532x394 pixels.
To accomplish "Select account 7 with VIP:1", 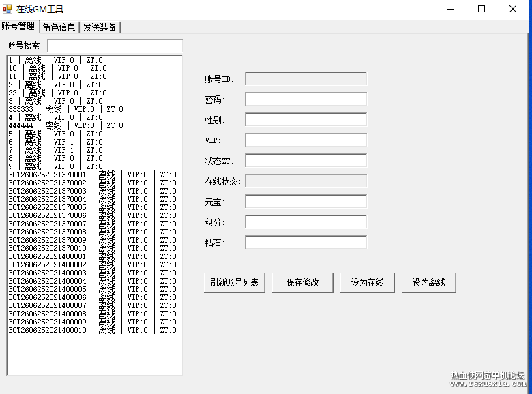I will click(94, 150).
